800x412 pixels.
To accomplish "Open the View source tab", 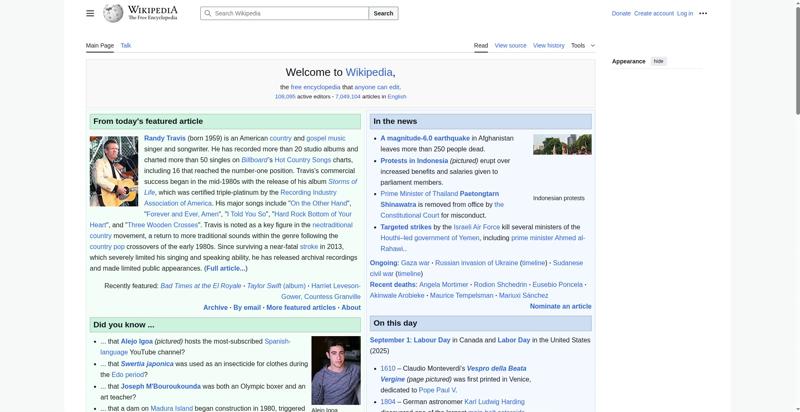I will 510,45.
